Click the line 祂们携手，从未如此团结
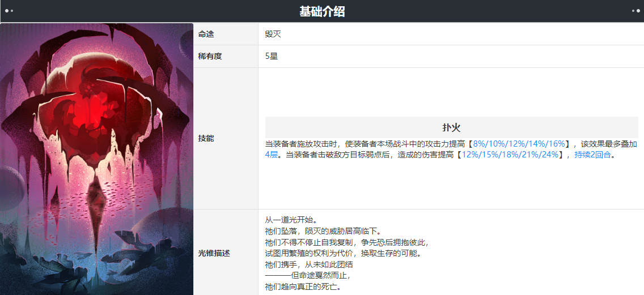Screen dimensions: 644x295 click(309, 264)
